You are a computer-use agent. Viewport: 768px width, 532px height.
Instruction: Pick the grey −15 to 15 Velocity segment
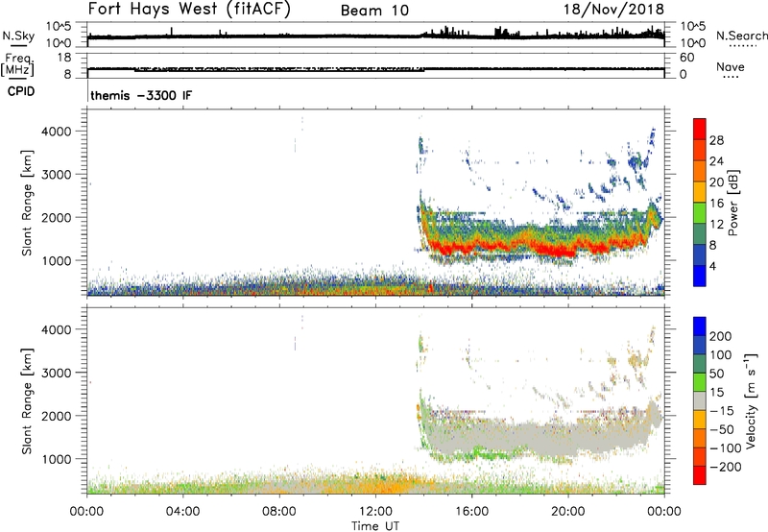click(700, 400)
